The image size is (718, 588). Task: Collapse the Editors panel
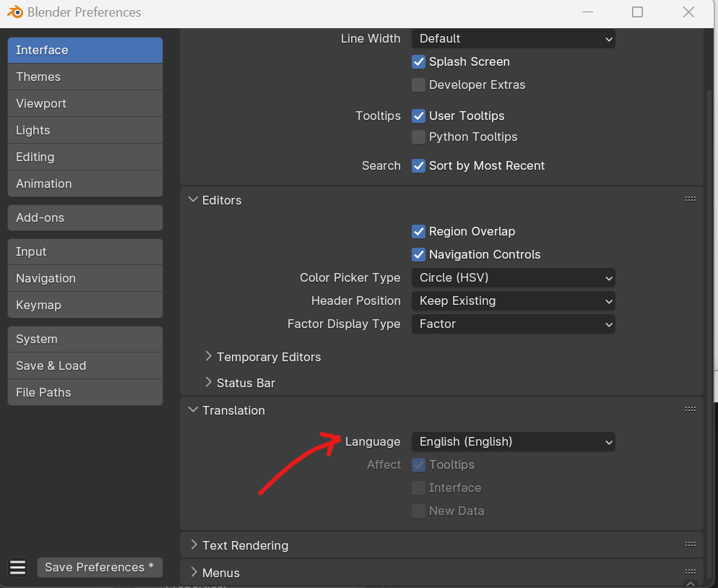pyautogui.click(x=194, y=199)
